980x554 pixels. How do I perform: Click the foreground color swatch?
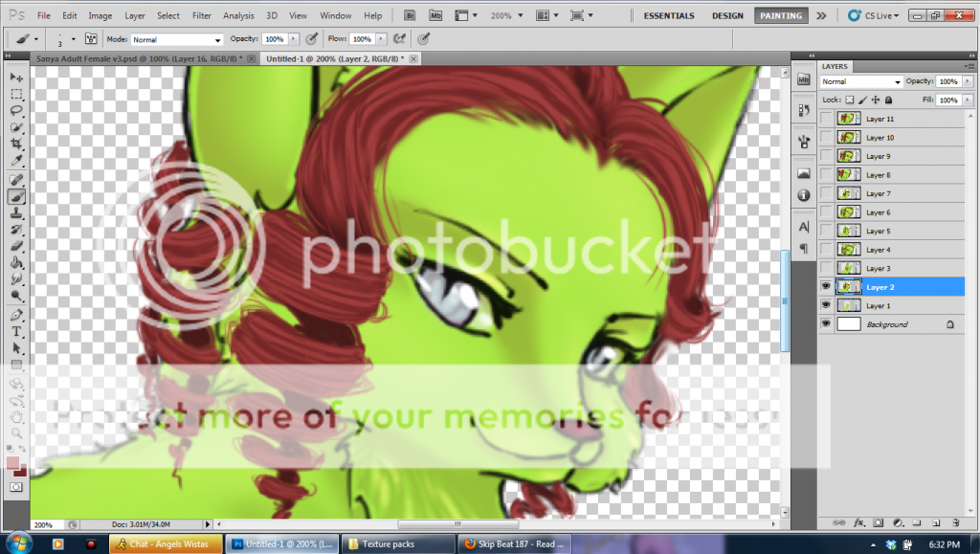tap(12, 463)
